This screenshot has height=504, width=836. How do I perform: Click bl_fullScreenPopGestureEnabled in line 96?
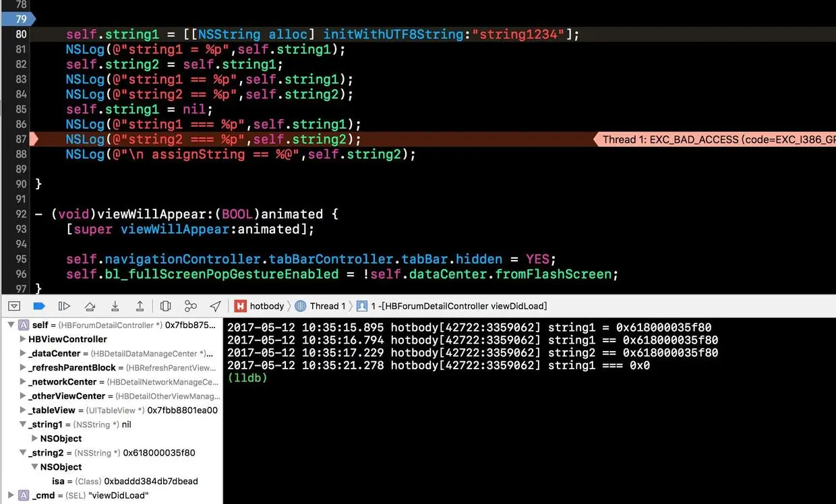point(221,274)
